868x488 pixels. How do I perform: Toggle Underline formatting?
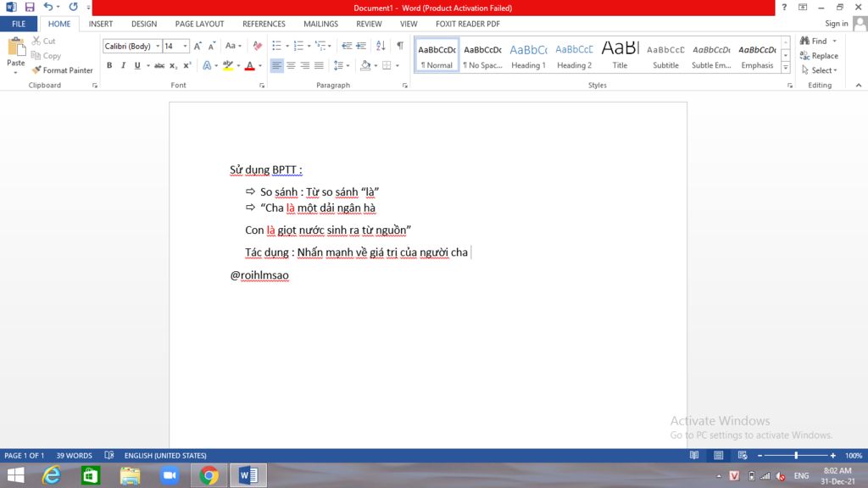pyautogui.click(x=137, y=65)
